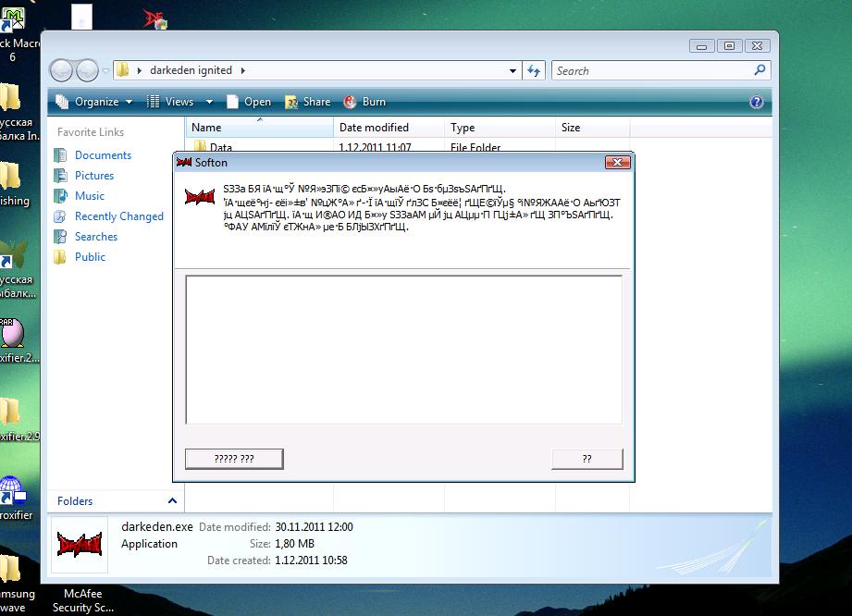Click the Forward navigation arrow in Explorer
The width and height of the screenshot is (852, 616).
click(87, 70)
